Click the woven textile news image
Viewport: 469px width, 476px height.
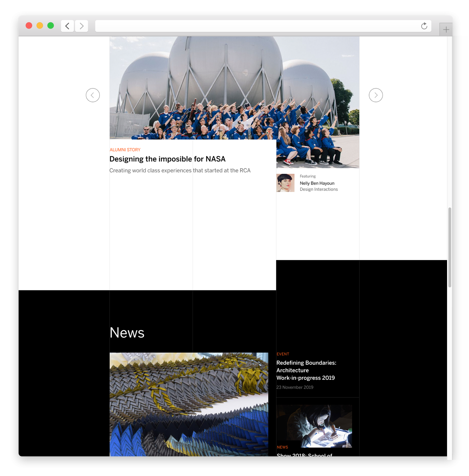click(x=189, y=404)
